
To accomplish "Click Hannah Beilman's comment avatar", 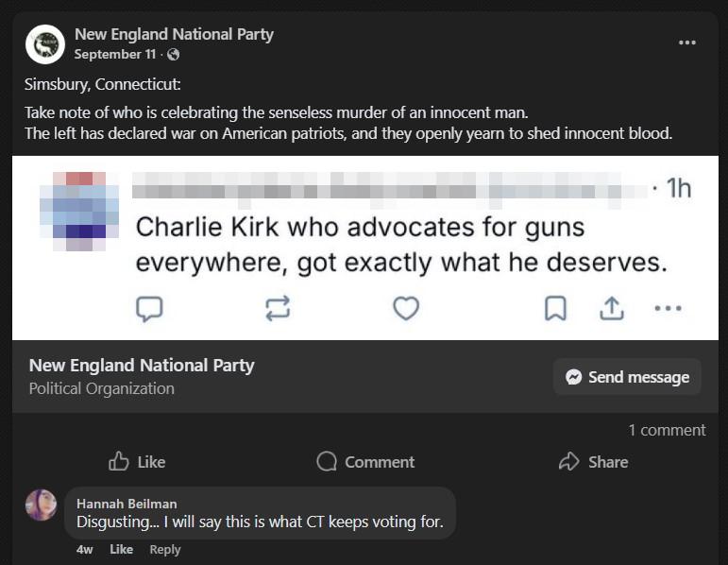I will 42,505.
